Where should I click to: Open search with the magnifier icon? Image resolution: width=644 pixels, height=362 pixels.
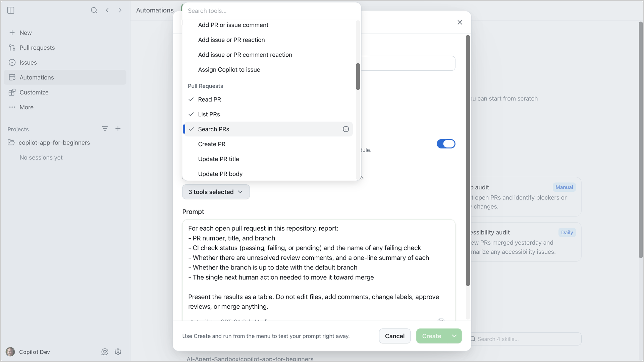click(94, 10)
